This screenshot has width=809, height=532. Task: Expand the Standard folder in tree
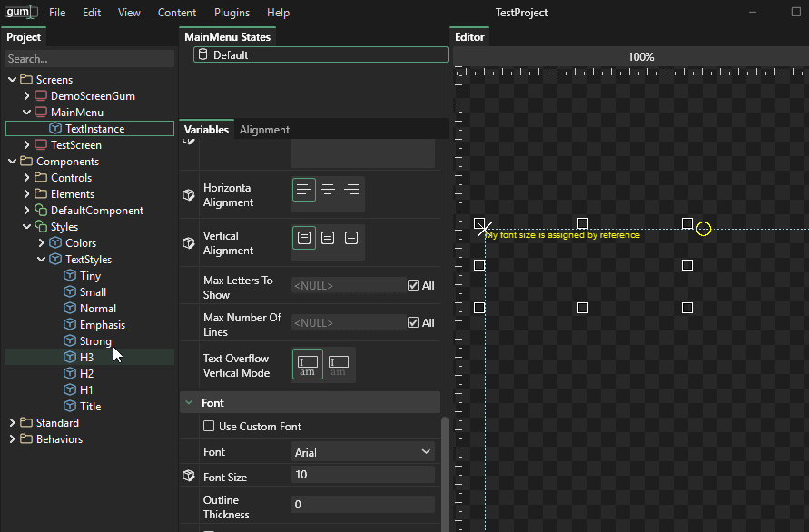coord(12,423)
